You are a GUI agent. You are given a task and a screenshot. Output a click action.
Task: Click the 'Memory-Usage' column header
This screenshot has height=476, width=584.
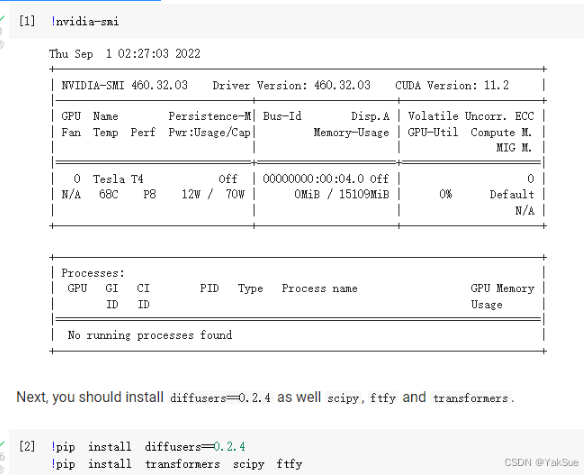(x=351, y=132)
